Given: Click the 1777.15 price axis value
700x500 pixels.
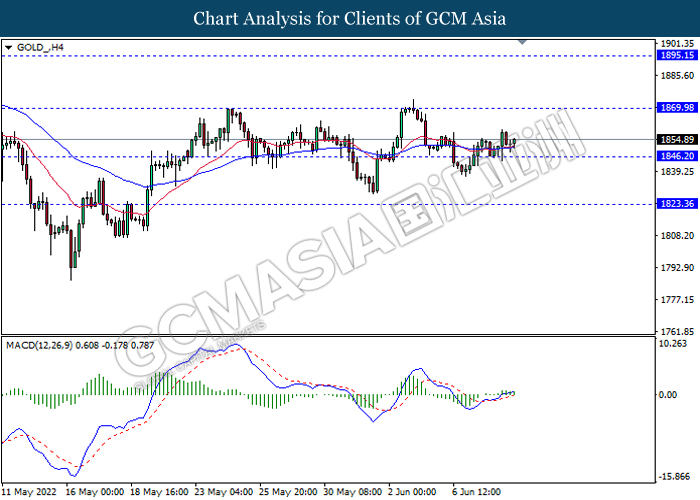Looking at the screenshot, I should pyautogui.click(x=677, y=300).
